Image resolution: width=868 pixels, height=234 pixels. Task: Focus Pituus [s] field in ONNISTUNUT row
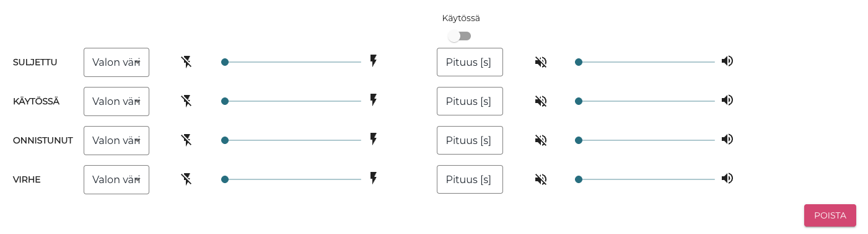470,140
